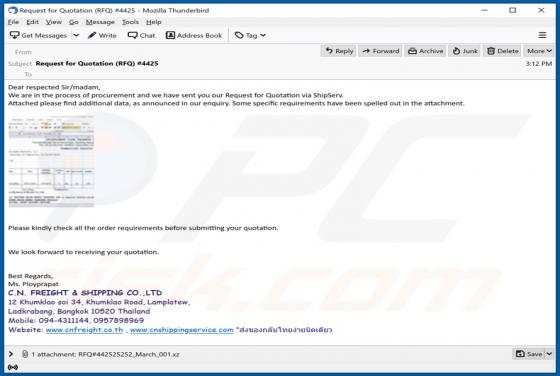This screenshot has height=376, width=560.
Task: Click the Thunderbird app icon in title bar
Action: [13, 10]
